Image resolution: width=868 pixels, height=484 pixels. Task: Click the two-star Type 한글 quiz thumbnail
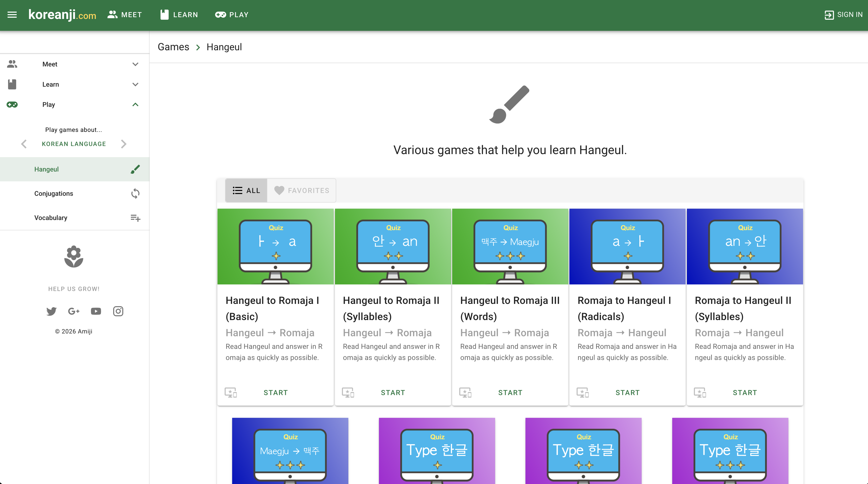point(583,451)
